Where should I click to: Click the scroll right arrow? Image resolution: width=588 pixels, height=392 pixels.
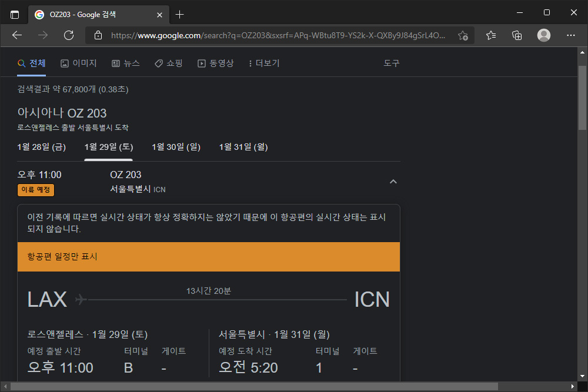[x=572, y=386]
